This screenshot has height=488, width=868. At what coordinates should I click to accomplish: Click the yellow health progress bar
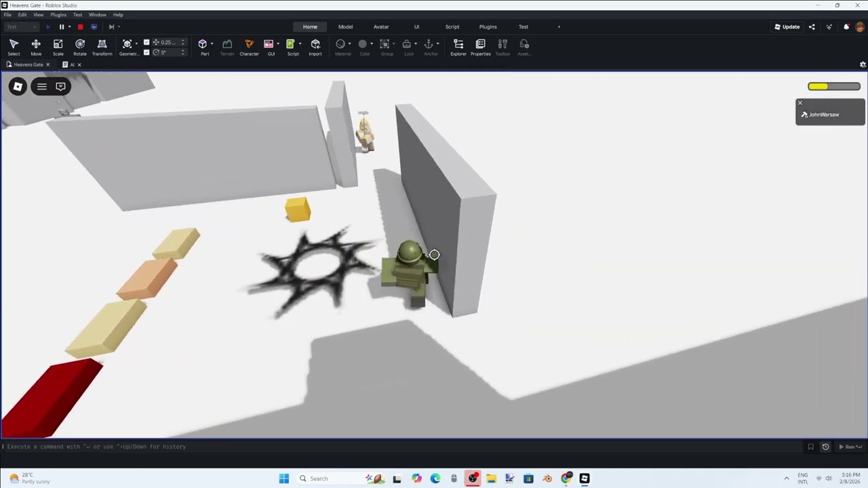tap(834, 86)
